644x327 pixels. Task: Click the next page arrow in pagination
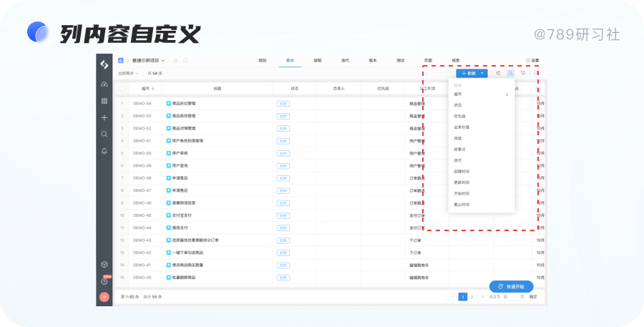click(482, 297)
